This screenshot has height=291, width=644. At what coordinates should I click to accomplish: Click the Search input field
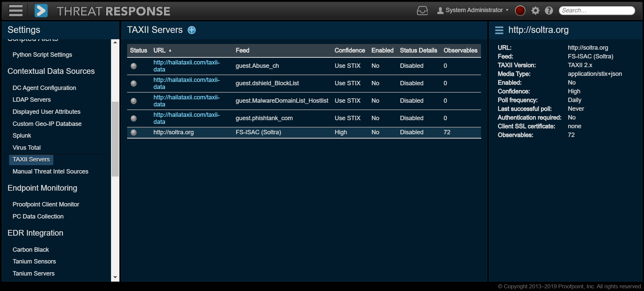[x=596, y=11]
